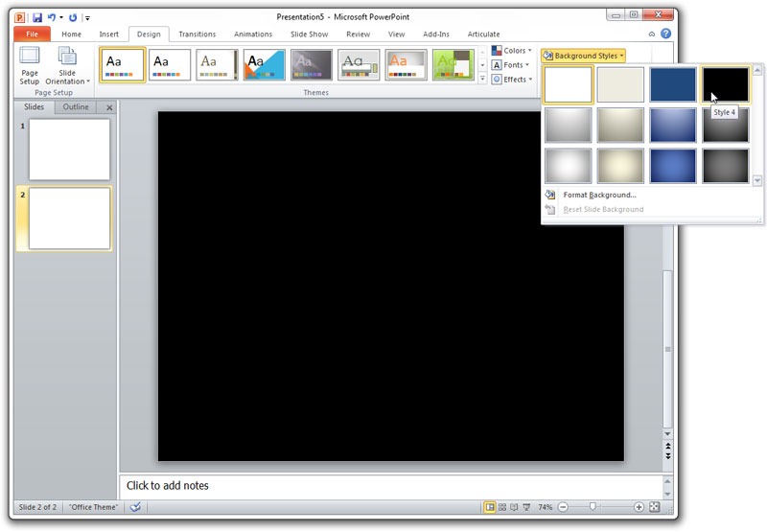
Task: Click the zoom out minus button
Action: 563,507
